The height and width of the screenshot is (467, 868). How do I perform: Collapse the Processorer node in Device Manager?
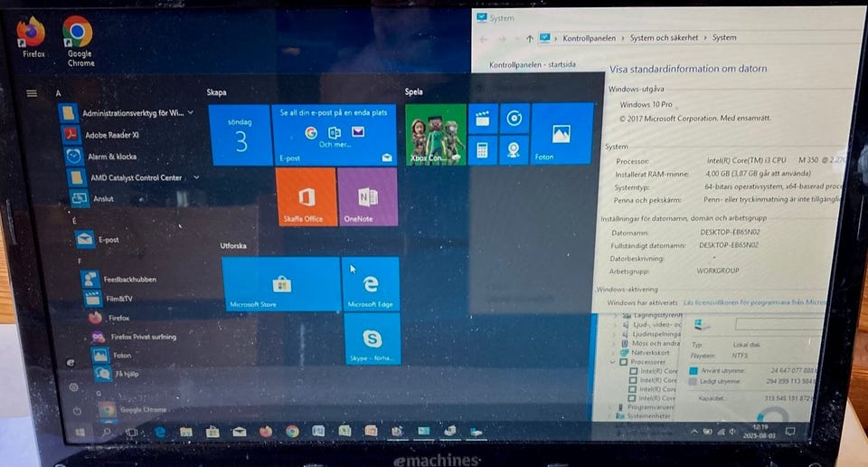pos(613,362)
